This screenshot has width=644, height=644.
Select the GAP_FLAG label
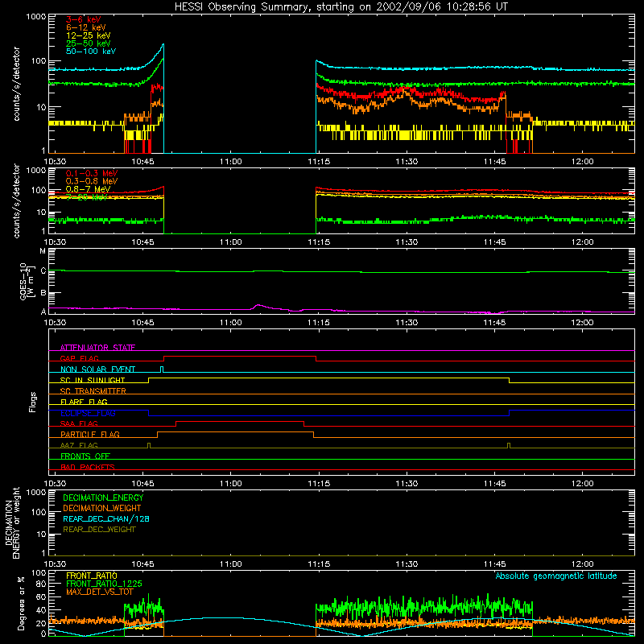[x=79, y=358]
